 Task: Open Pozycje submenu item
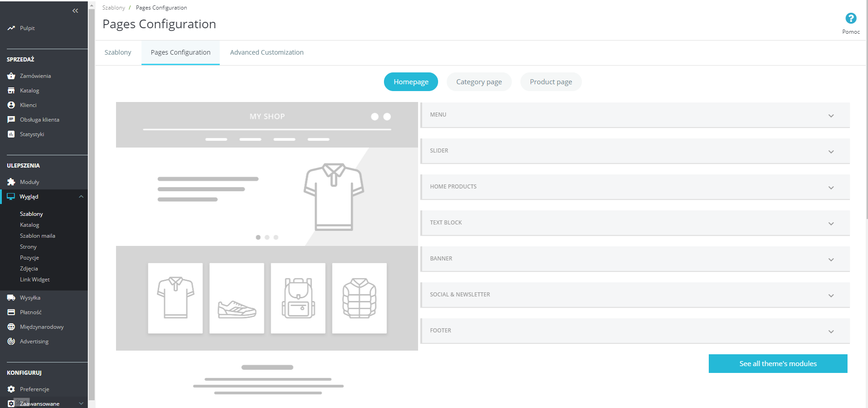click(x=30, y=258)
